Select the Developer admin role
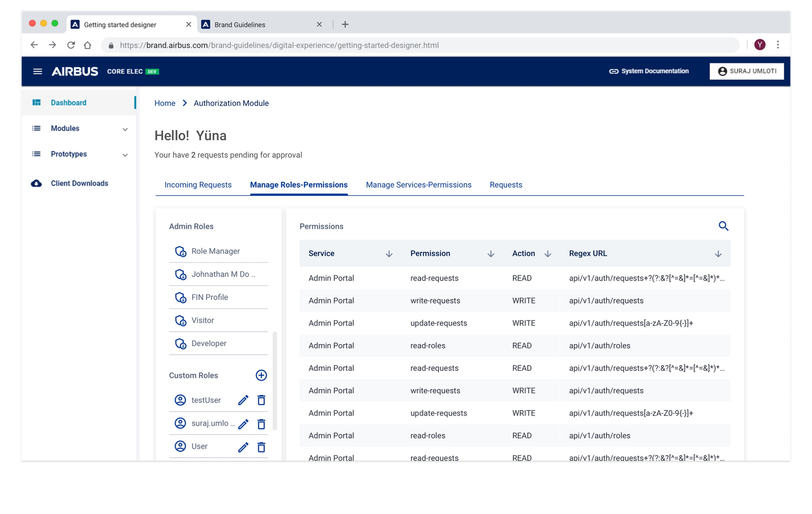The width and height of the screenshot is (812, 514). (x=209, y=344)
